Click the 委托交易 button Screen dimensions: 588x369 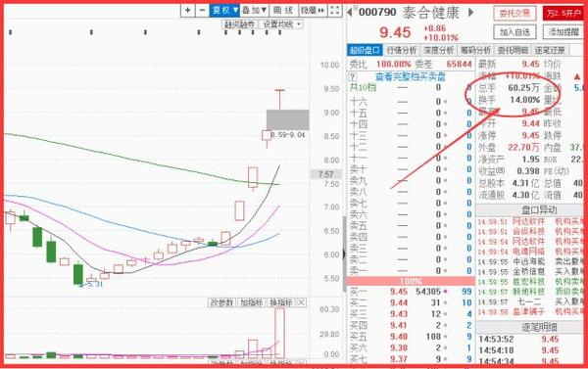click(x=514, y=14)
